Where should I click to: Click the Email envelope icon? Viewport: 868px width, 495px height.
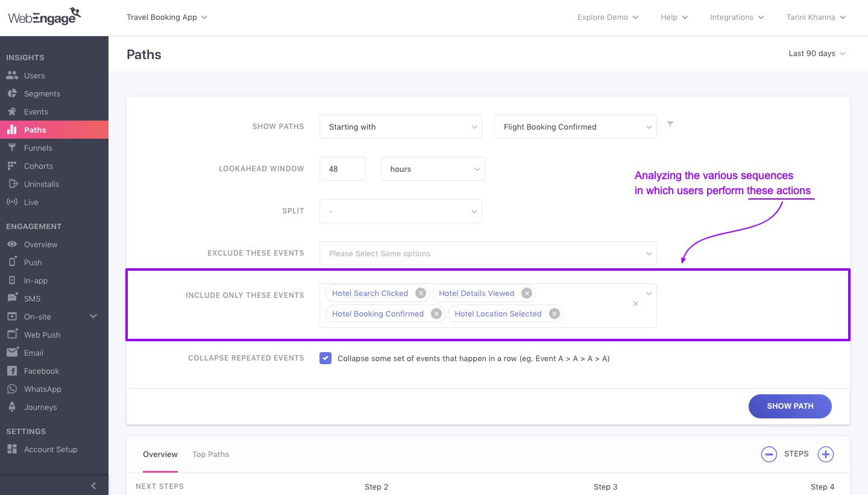click(x=12, y=353)
